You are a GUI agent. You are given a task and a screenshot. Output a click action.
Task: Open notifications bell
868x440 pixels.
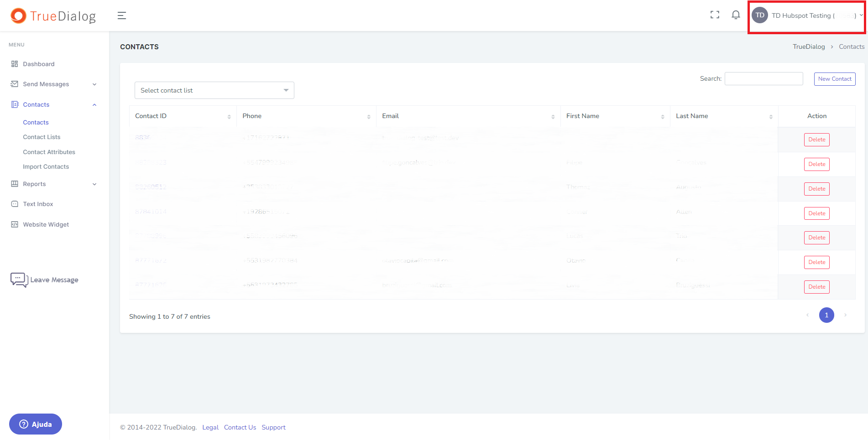(736, 15)
